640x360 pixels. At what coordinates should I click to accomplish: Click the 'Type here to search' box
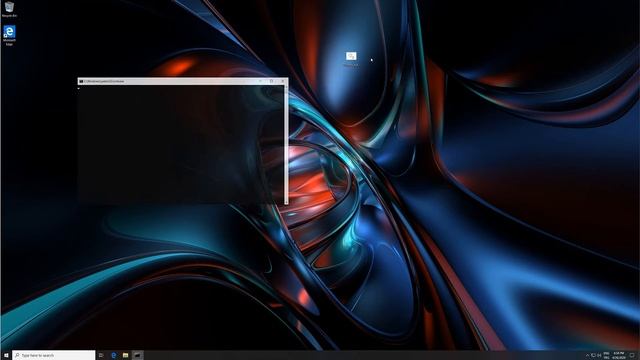(x=54, y=355)
